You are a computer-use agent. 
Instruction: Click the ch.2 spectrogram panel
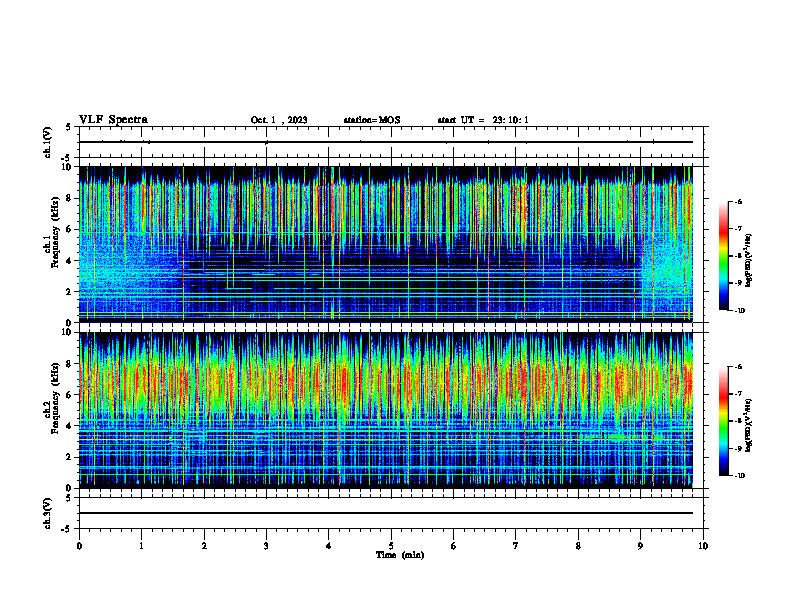(x=385, y=410)
